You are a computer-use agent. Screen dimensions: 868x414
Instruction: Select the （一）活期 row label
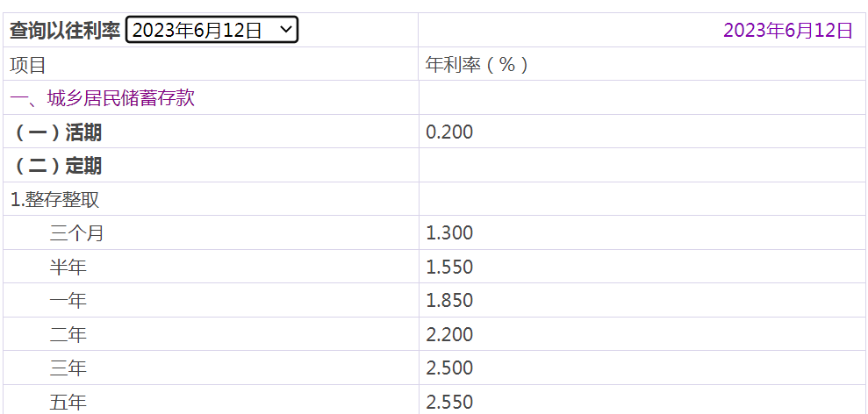click(56, 132)
